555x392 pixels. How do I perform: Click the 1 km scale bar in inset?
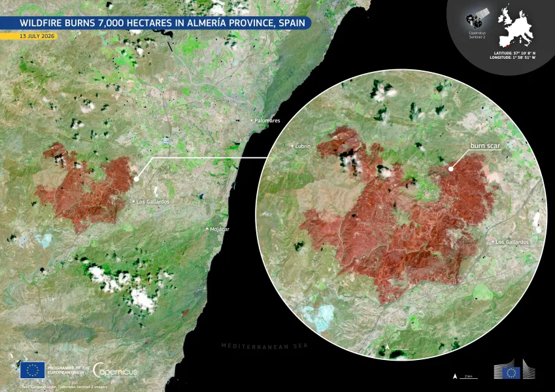[x=400, y=348]
